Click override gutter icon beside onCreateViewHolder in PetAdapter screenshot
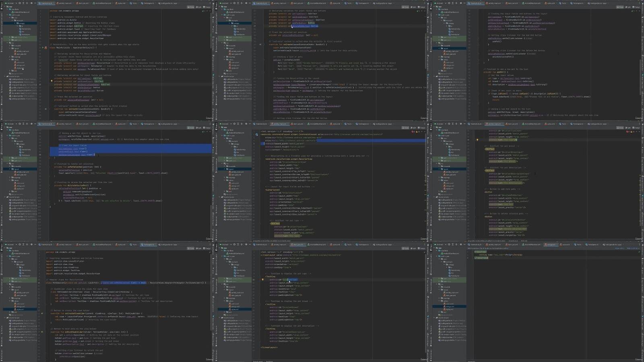The width and height of the screenshot is (644, 362). (x=42, y=313)
